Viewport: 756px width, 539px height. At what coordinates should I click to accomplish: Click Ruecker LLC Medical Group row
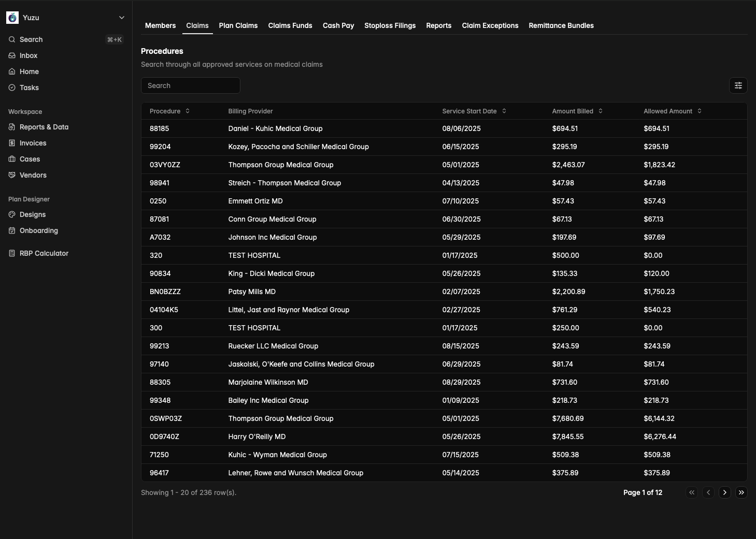tap(444, 346)
